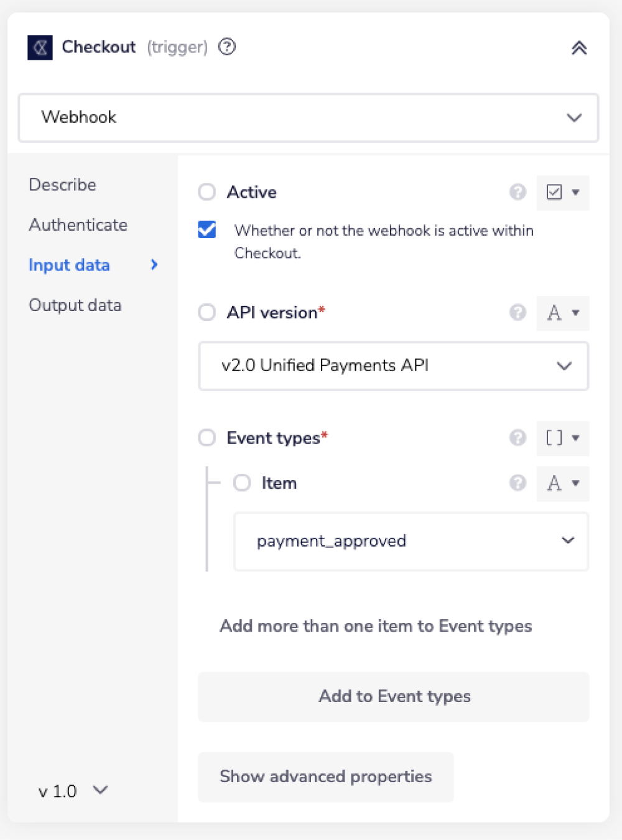The width and height of the screenshot is (622, 840).
Task: Change Active field boolean type selector
Action: (562, 192)
